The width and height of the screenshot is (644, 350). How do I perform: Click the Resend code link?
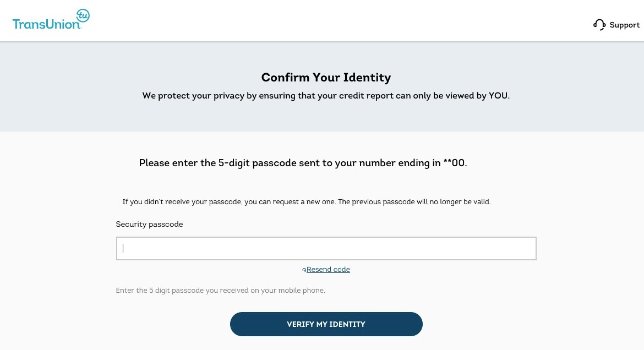point(328,270)
